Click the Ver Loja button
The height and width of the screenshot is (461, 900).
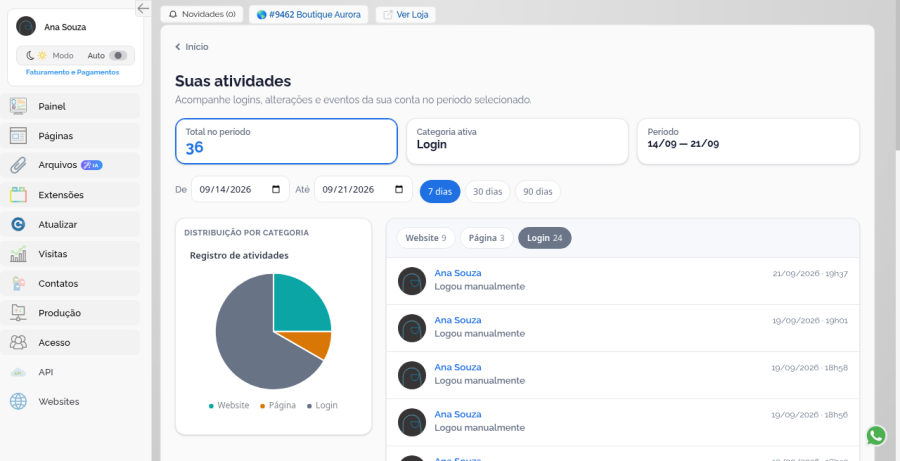point(406,14)
